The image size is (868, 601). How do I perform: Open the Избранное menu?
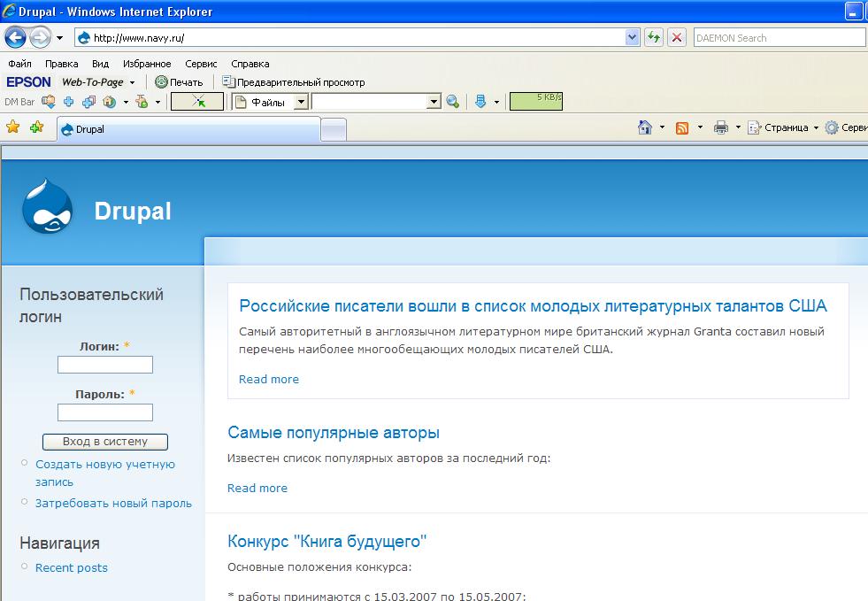(147, 64)
